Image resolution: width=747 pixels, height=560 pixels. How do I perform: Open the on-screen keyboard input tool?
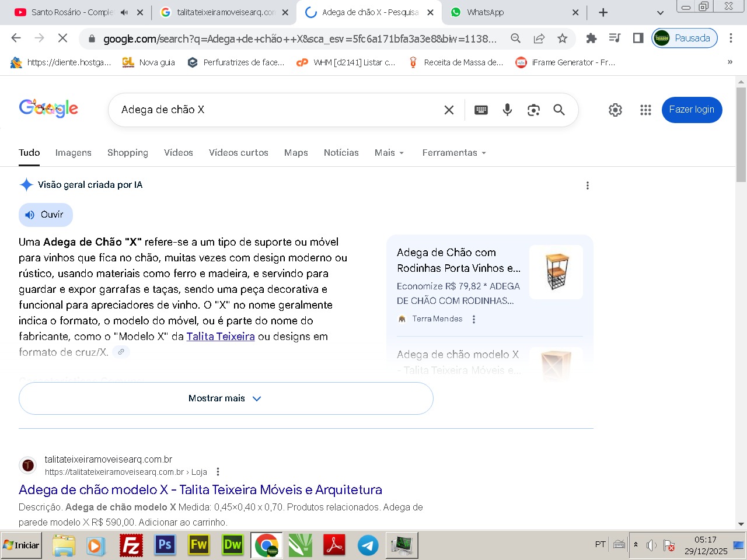coord(481,110)
